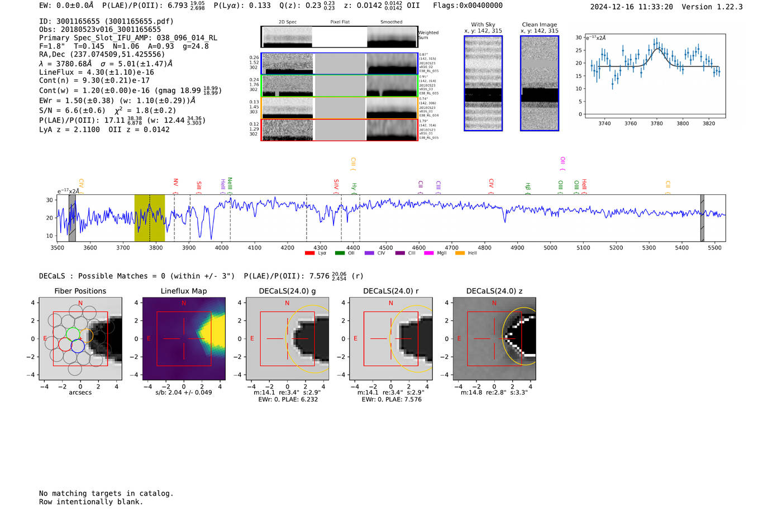The height and width of the screenshot is (532, 782).
Task: Click the Gaussian emission line fit plot
Action: 655,76
